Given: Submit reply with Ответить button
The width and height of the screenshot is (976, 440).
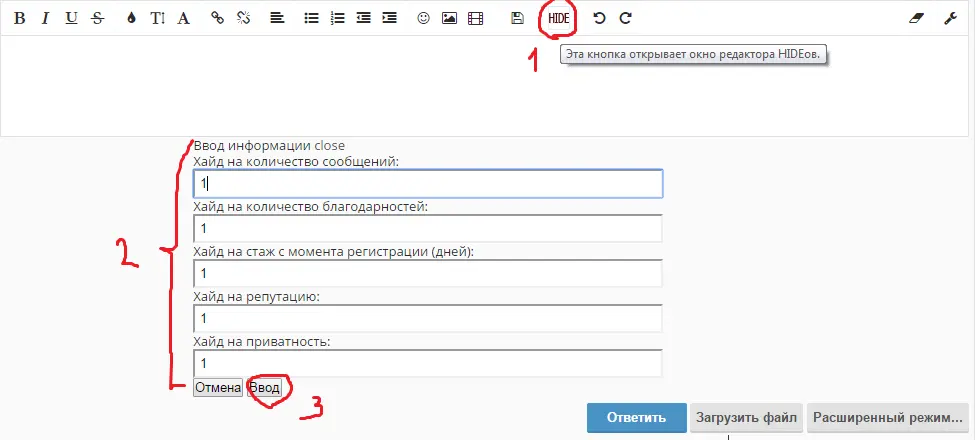Looking at the screenshot, I should click(x=636, y=418).
